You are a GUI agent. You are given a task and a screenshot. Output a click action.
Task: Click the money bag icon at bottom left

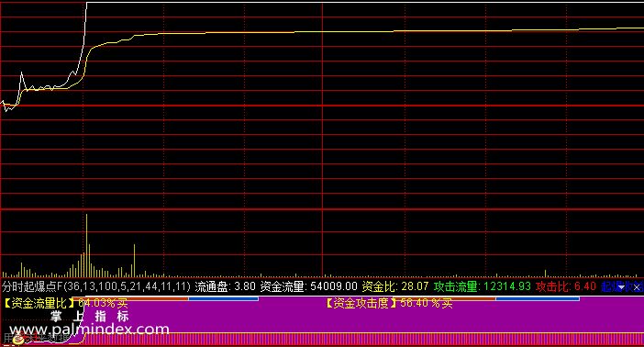[x=18, y=339]
